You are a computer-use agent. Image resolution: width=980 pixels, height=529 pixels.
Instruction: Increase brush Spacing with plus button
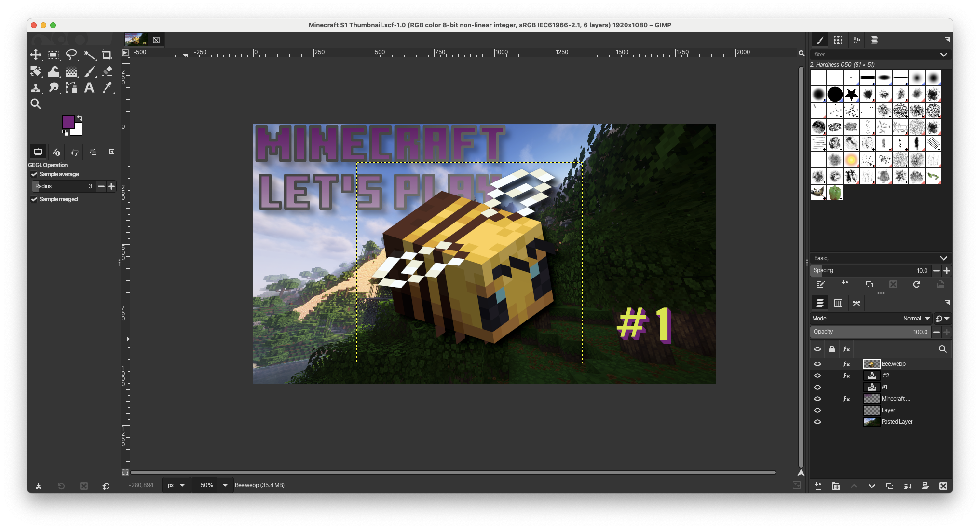[947, 271]
